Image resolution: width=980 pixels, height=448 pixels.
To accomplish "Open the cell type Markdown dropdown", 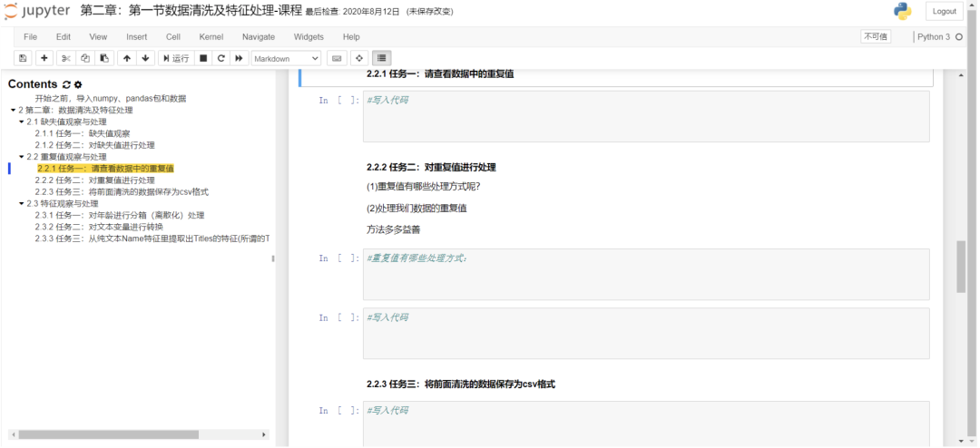I will (x=286, y=58).
